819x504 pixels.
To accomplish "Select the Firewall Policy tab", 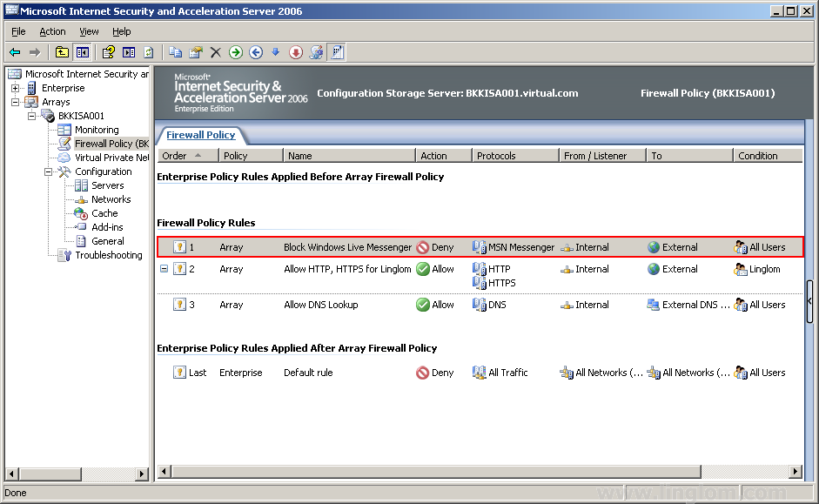I will (x=200, y=135).
